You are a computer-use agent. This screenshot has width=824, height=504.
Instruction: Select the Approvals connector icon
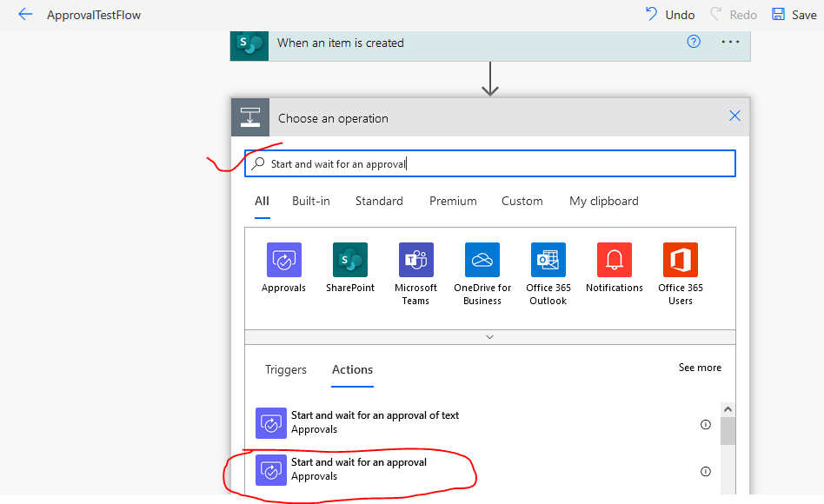click(x=283, y=260)
